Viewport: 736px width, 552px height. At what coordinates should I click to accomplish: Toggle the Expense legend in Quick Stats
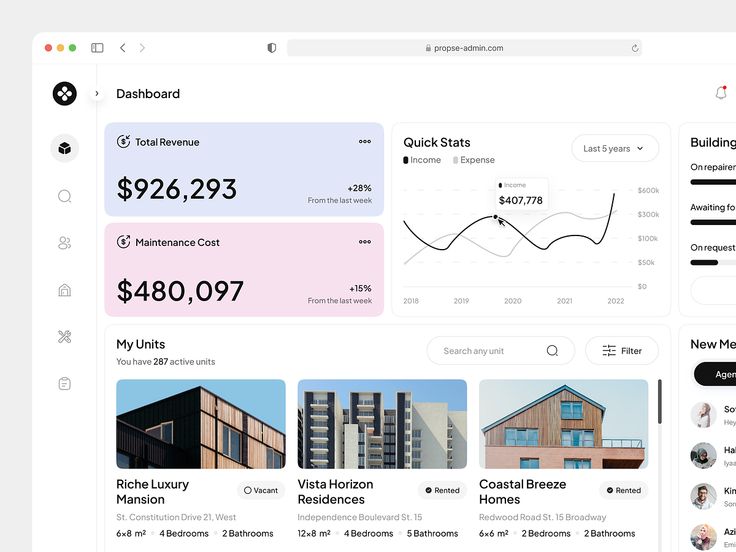pos(474,160)
